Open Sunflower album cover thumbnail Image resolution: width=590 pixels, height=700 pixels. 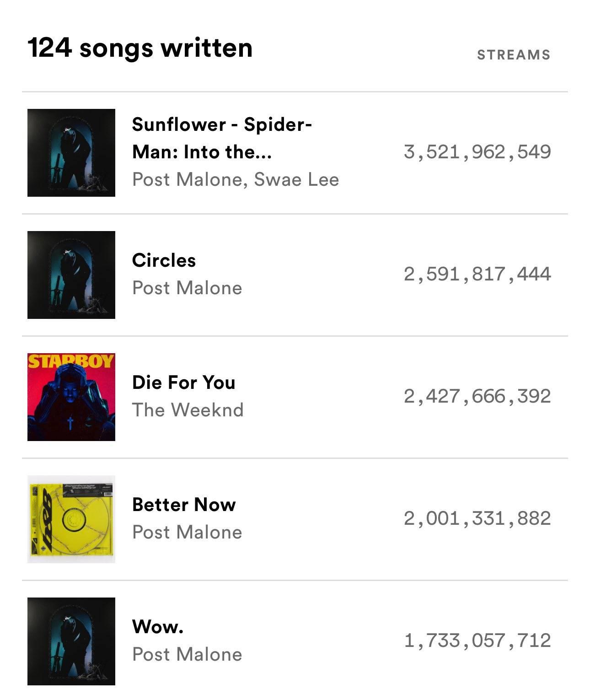click(71, 153)
